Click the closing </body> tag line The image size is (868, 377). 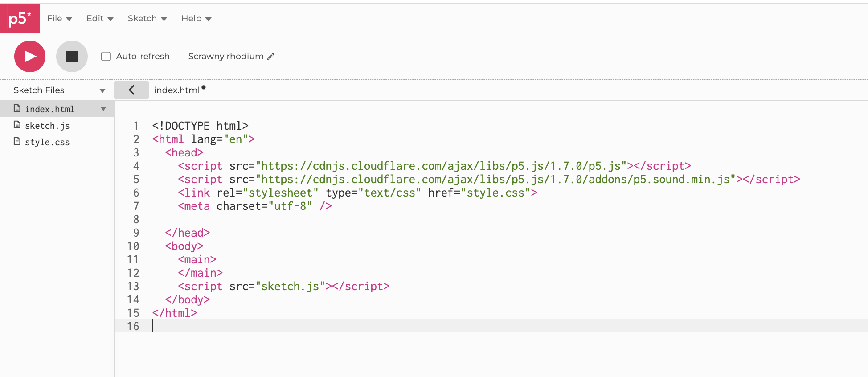187,299
